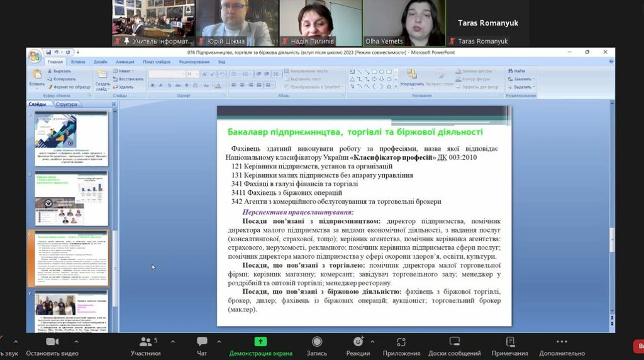Open the font size combo box
Viewport: 644px width, 360px height.
(192, 74)
